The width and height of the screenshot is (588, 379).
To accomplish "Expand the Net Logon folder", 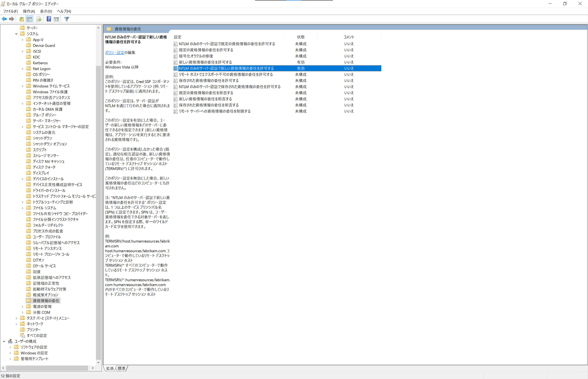I will click(x=23, y=69).
